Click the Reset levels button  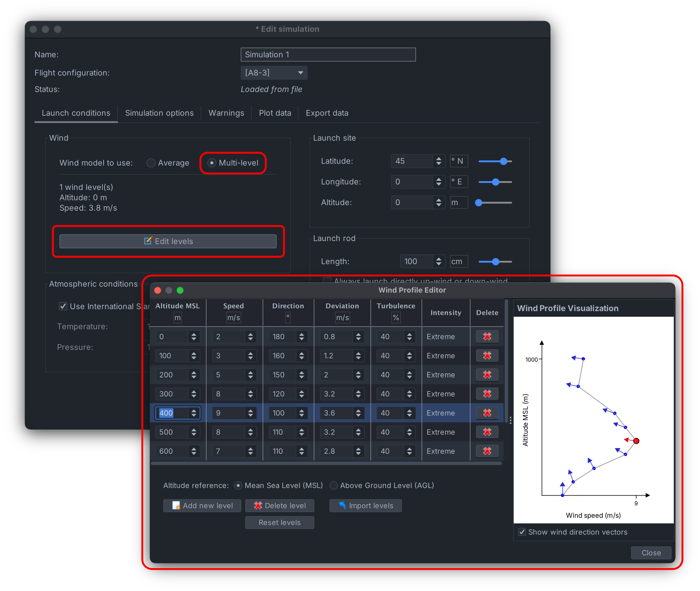pos(280,522)
